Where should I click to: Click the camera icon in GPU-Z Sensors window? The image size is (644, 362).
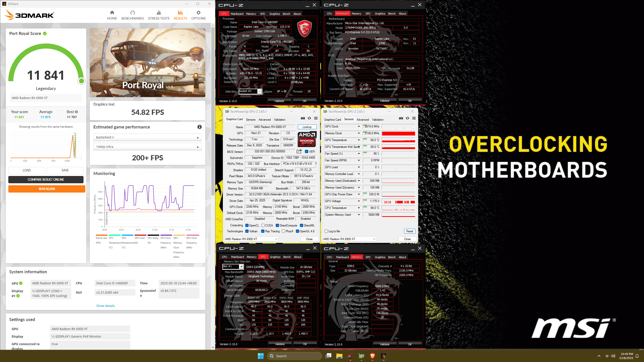pos(401,118)
